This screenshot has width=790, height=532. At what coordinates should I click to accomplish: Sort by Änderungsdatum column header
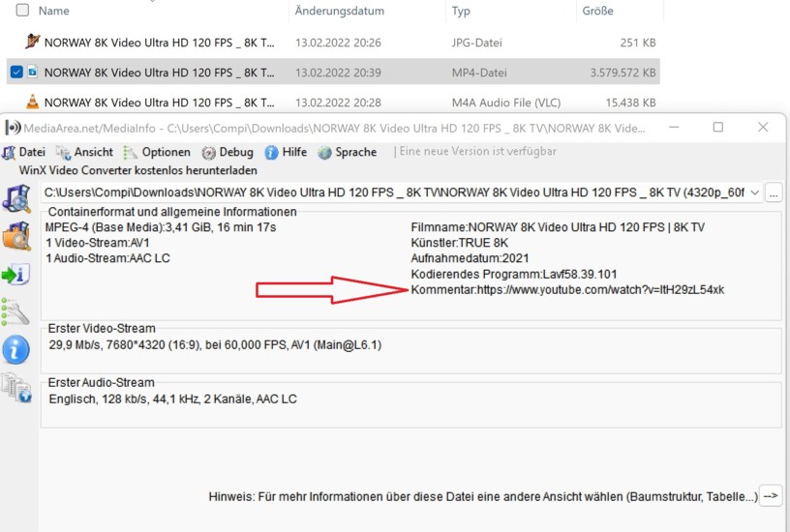[x=340, y=11]
